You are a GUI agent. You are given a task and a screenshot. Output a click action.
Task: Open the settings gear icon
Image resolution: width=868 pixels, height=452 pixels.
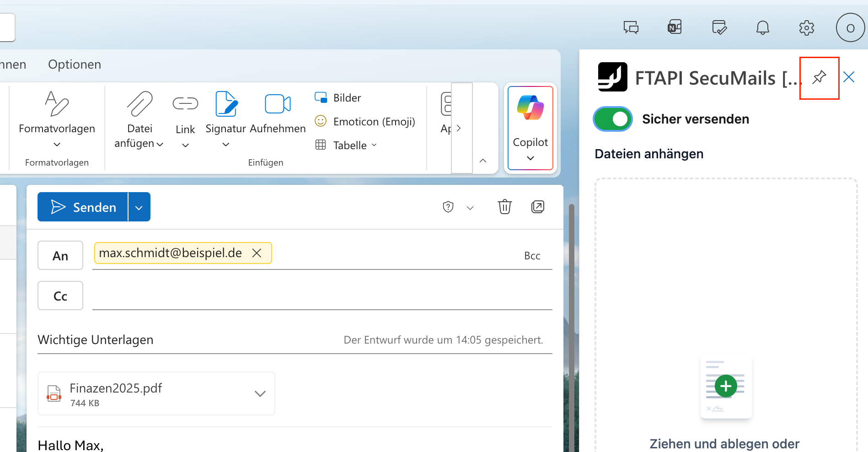[807, 27]
